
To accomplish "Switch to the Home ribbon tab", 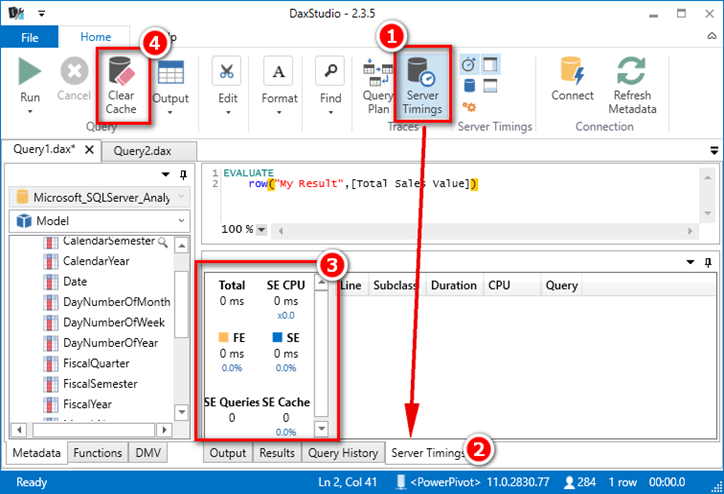I will tap(96, 37).
